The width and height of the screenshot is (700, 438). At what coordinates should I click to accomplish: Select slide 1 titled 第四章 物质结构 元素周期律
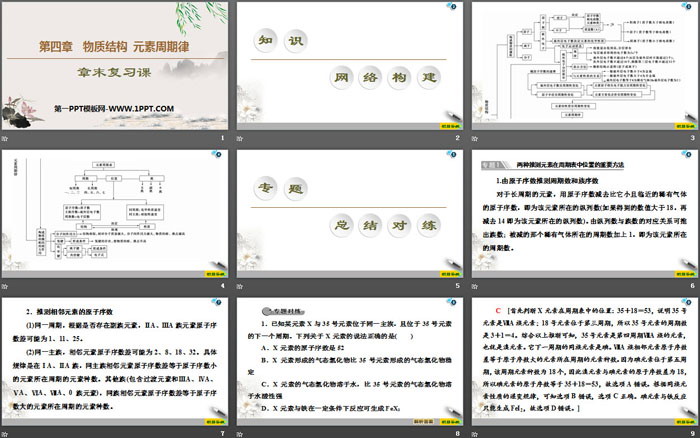[x=115, y=66]
